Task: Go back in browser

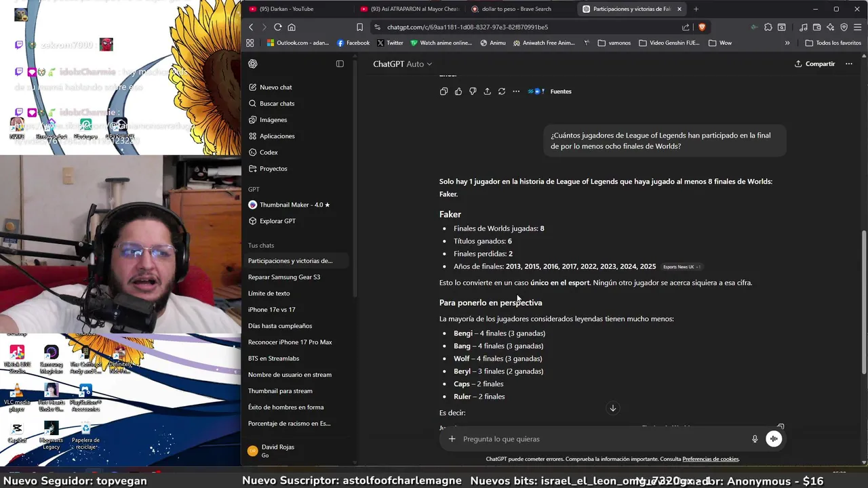Action: pyautogui.click(x=251, y=27)
